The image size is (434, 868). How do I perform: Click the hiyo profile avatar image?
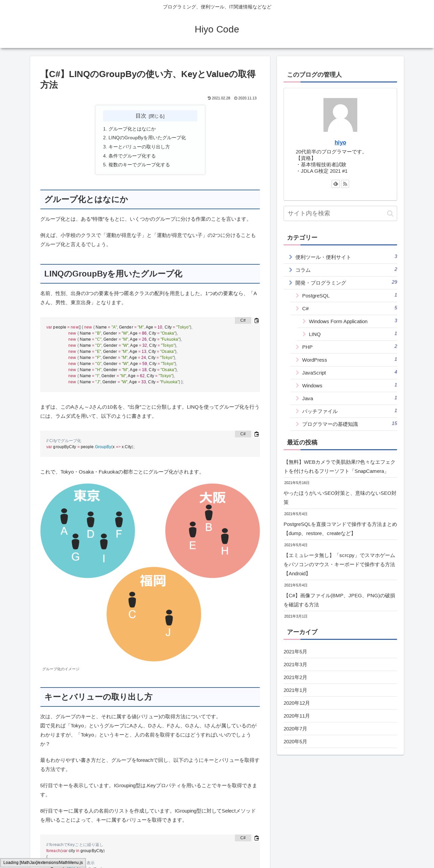pyautogui.click(x=340, y=115)
